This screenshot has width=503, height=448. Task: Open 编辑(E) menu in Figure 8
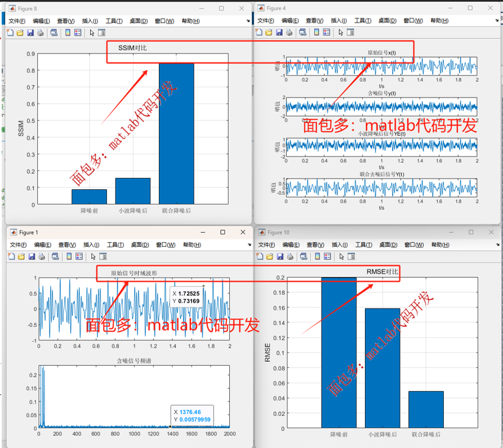(41, 21)
